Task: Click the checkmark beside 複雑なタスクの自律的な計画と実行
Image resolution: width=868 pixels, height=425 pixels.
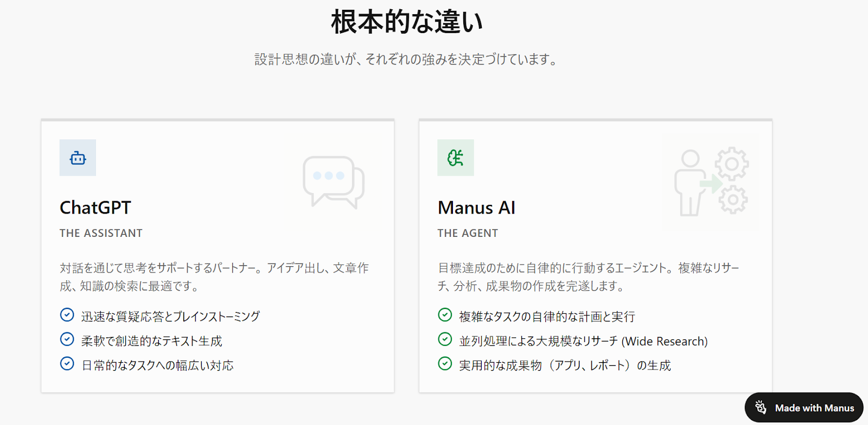Action: click(x=445, y=315)
